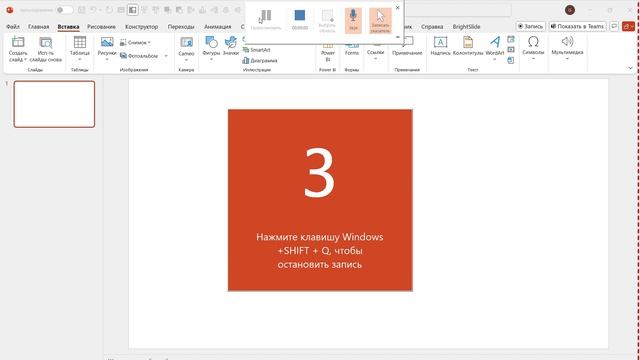Viewport: 640px width, 360px height.
Task: Expand the arrow next to Фотоальбом
Action: 166,56
